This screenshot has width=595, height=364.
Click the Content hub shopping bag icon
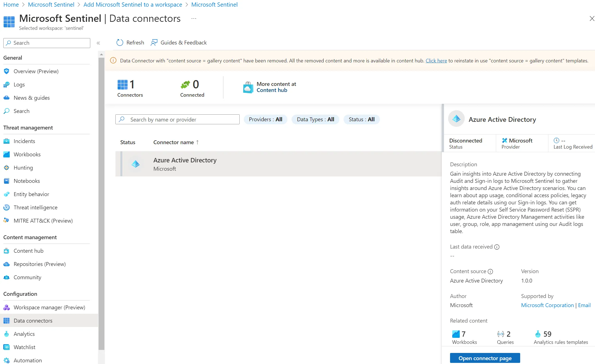(248, 87)
